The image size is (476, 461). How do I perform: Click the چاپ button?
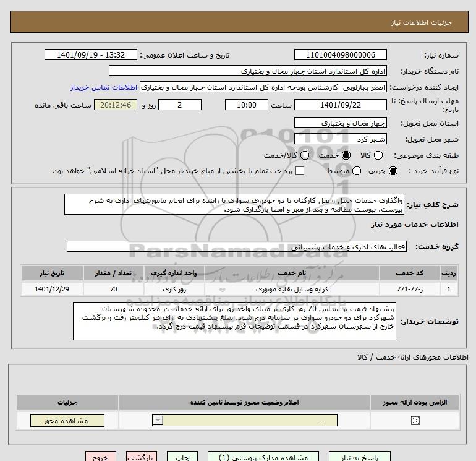click(x=182, y=457)
